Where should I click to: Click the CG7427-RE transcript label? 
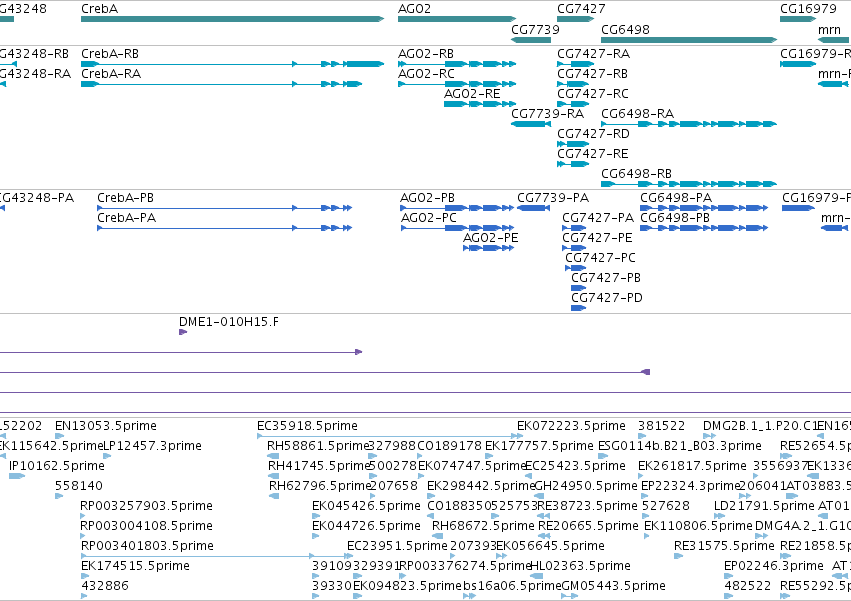pyautogui.click(x=593, y=154)
